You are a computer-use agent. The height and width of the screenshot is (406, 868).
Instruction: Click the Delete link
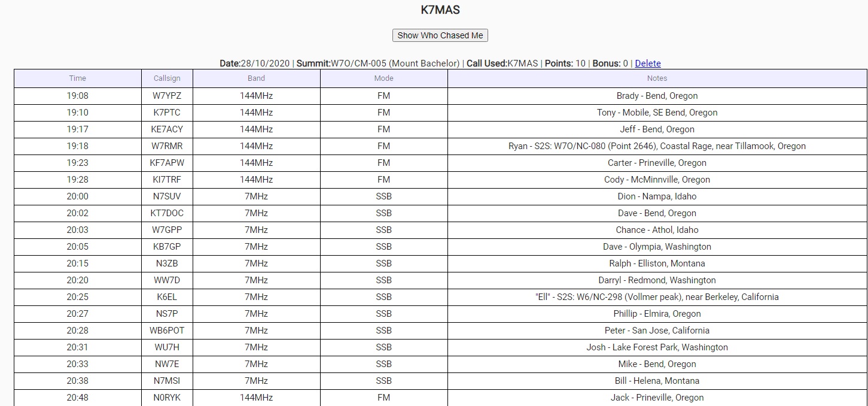(647, 63)
